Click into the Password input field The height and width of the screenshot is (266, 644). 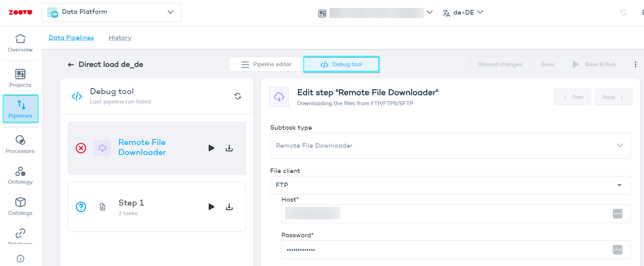[x=446, y=250]
